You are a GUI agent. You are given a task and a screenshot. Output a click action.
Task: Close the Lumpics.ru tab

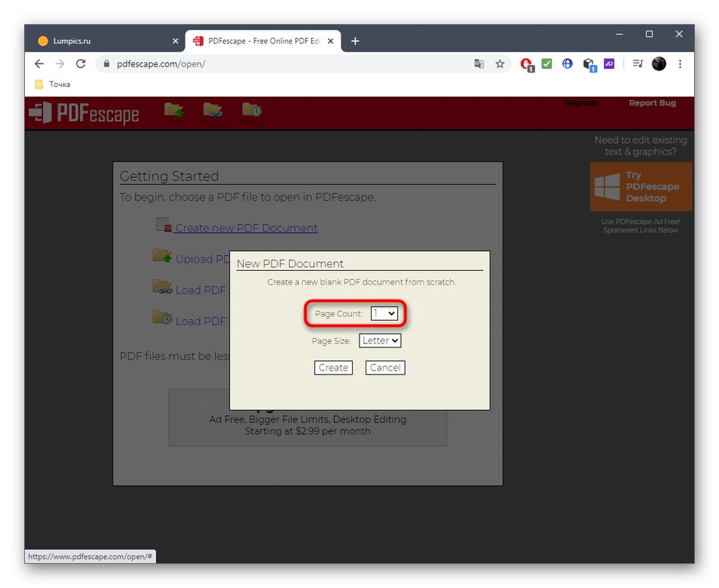click(x=175, y=42)
